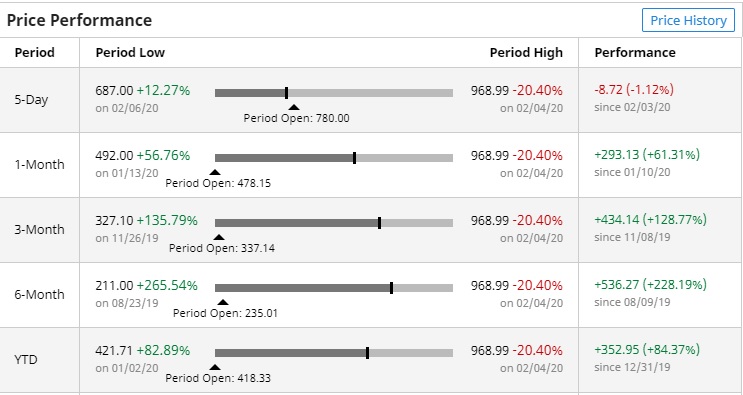Click the YTD period open triangle marker

tap(215, 367)
